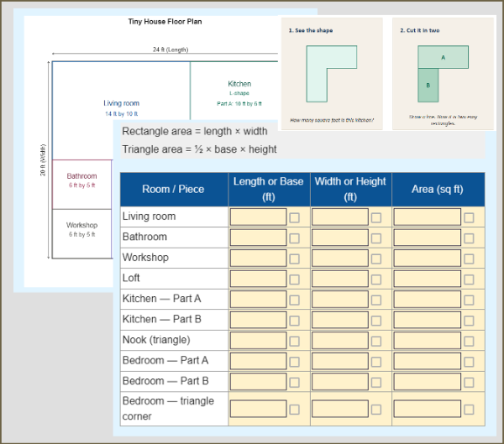Click Bedroom — Part A Area input
The image size is (504, 444).
[x=427, y=360]
